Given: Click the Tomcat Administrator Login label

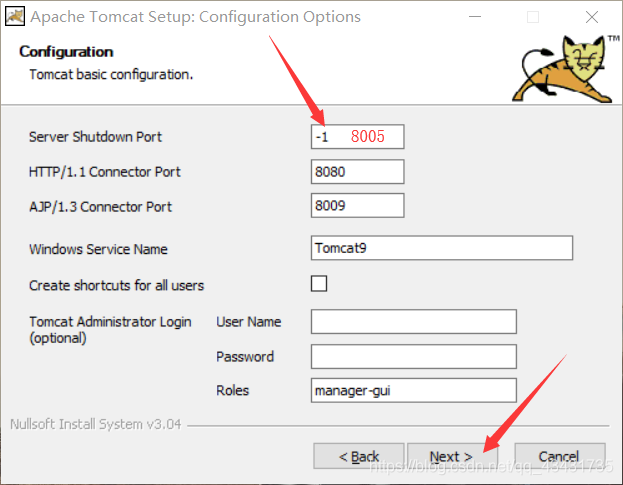Looking at the screenshot, I should point(110,330).
